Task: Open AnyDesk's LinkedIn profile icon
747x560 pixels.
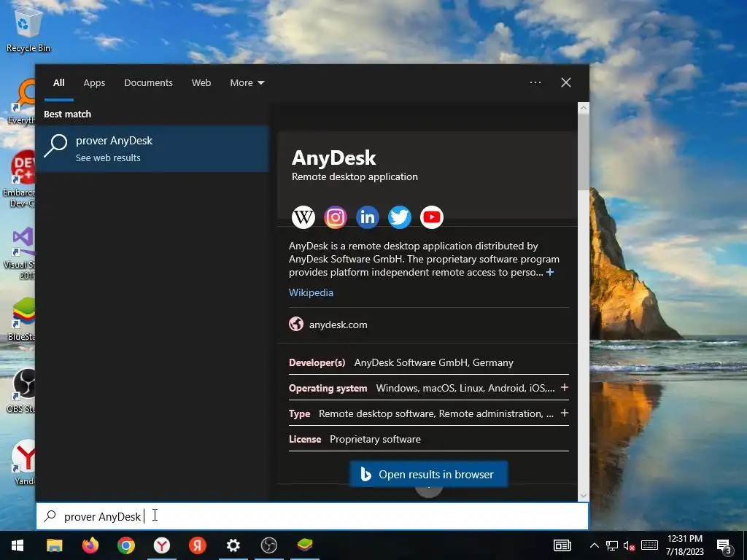Action: [x=368, y=217]
